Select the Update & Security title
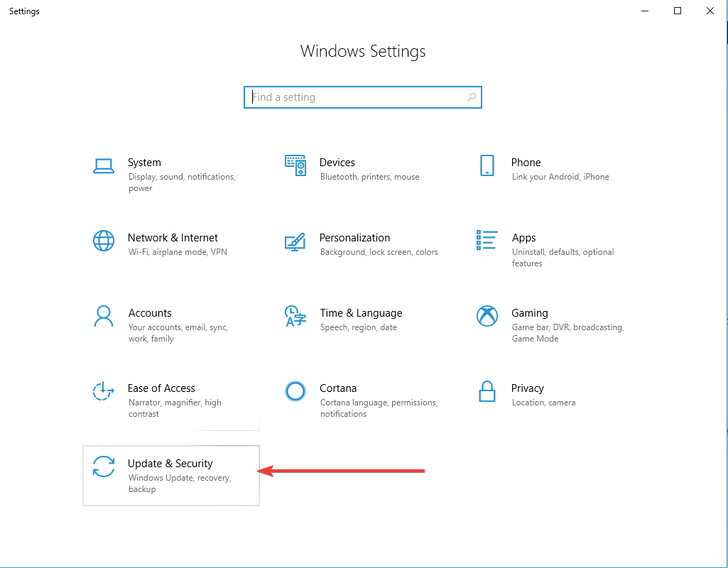 [170, 463]
